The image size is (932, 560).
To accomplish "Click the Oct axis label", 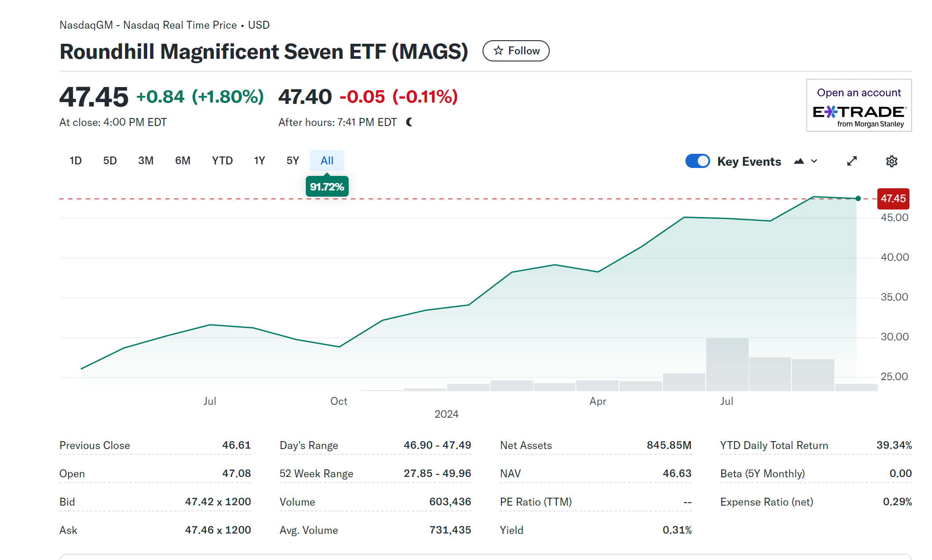I will click(x=339, y=401).
